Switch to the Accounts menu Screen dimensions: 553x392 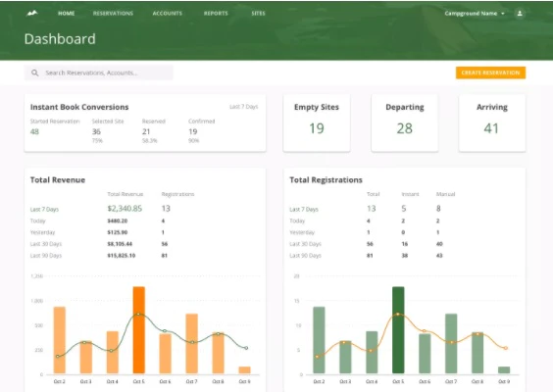(168, 14)
